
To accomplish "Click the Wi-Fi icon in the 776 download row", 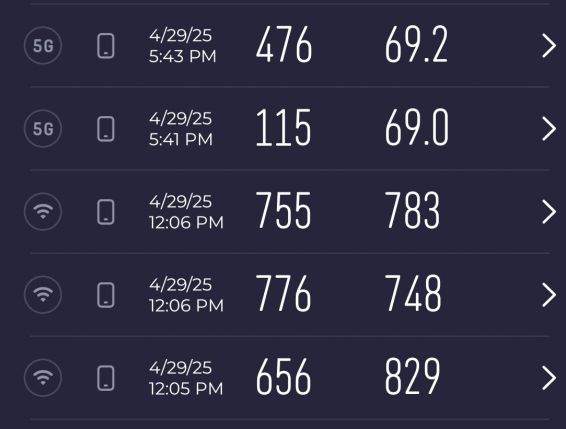I will (x=43, y=295).
